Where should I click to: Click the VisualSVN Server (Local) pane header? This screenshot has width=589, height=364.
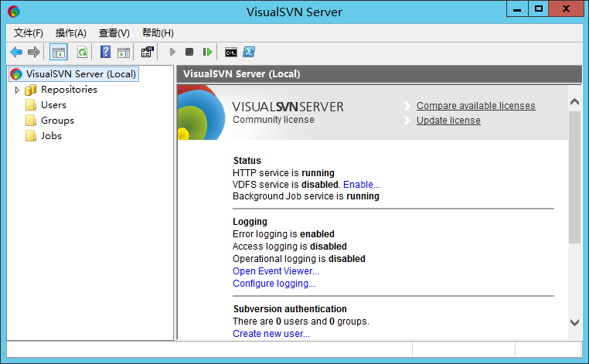(x=379, y=74)
